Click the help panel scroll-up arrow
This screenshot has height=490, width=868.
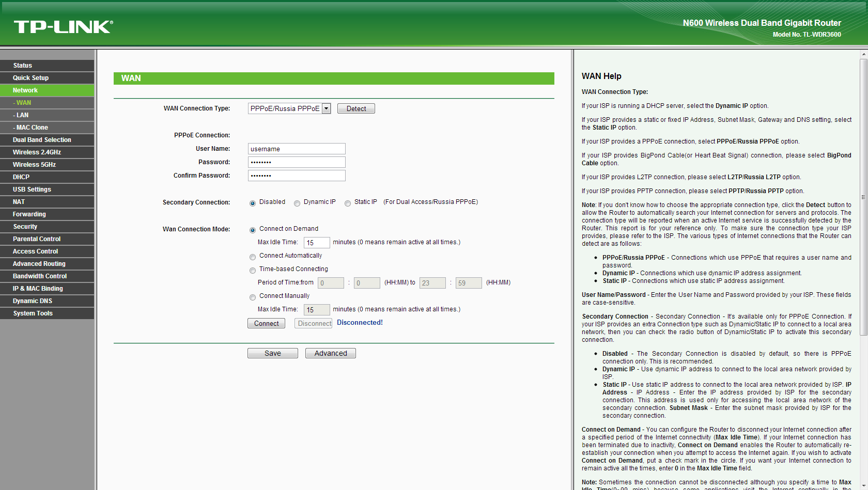click(863, 54)
